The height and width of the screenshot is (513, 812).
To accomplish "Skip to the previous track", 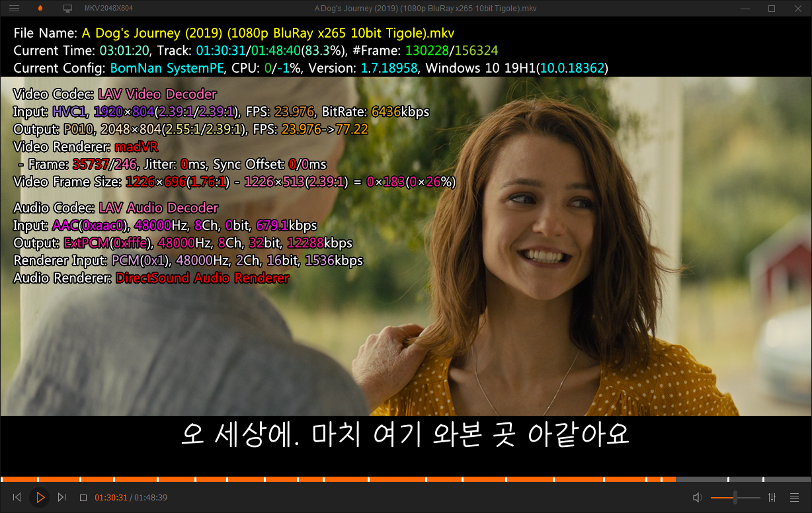I will coord(17,497).
